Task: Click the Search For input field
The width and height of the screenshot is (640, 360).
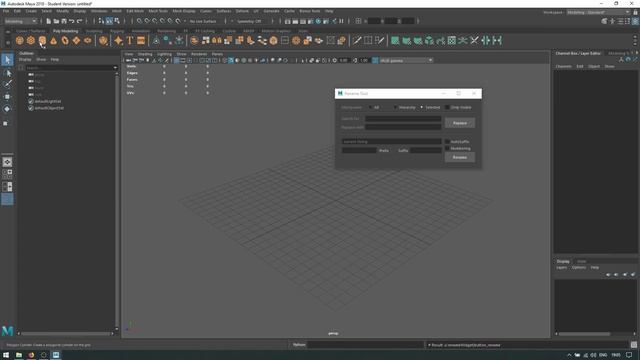Action: [x=403, y=119]
